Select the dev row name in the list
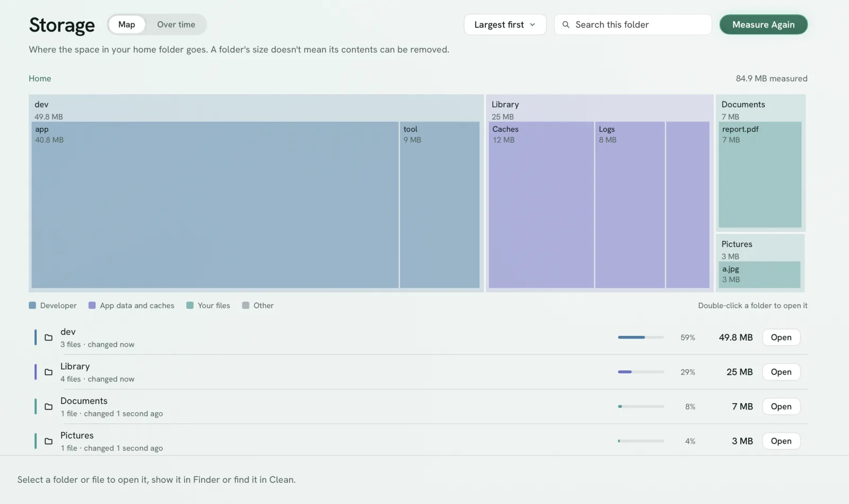 click(68, 332)
